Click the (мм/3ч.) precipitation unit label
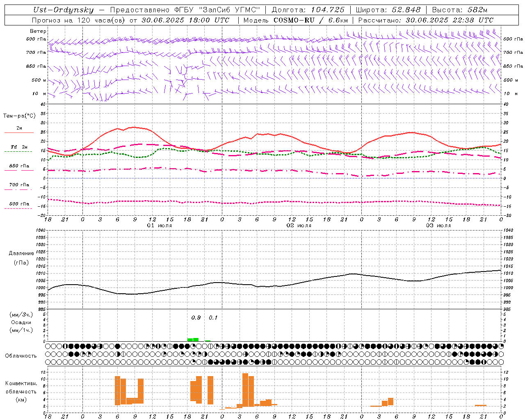This screenshot has height=420, width=525. [21, 315]
